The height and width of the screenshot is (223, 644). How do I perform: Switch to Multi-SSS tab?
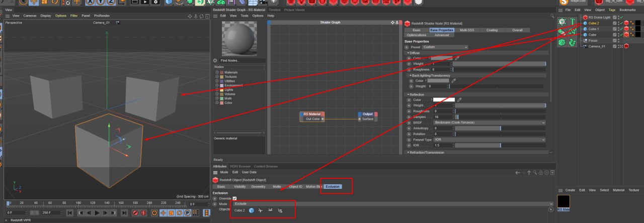[467, 30]
